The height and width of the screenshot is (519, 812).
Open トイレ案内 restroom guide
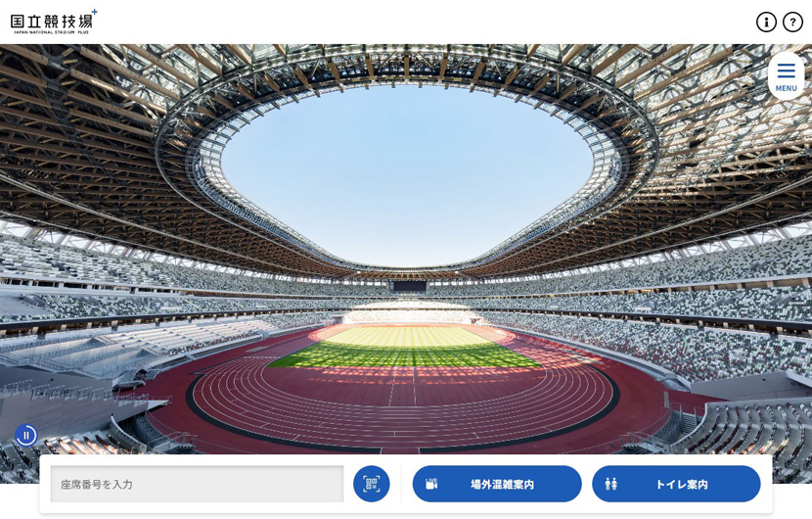point(676,484)
